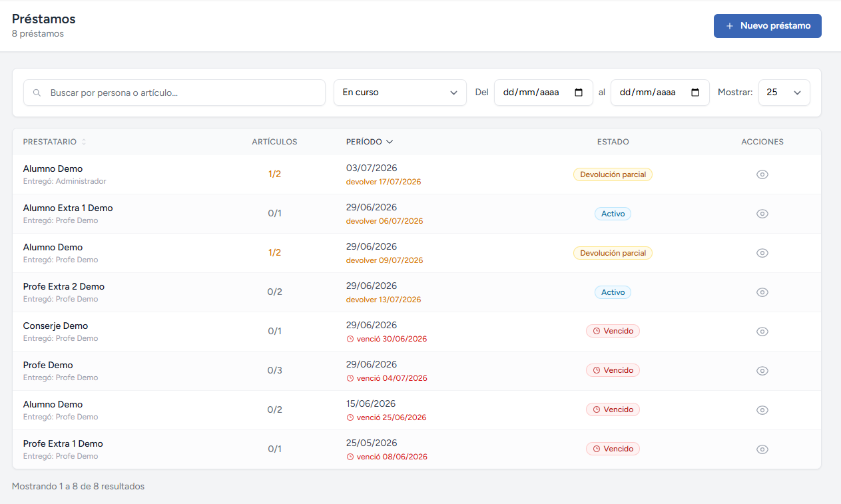Viewport: 841px width, 504px height.
Task: Click the 'Del' start date input field
Action: point(543,93)
